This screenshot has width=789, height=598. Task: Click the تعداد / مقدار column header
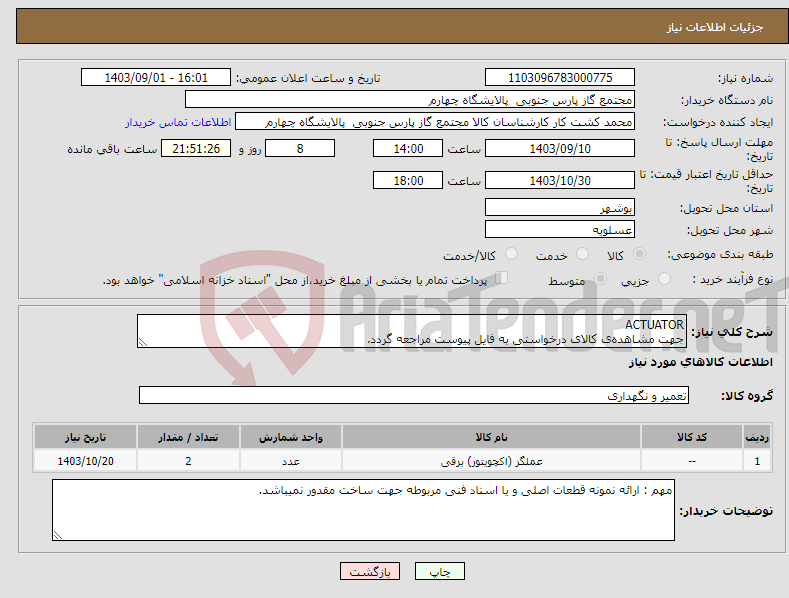188,437
